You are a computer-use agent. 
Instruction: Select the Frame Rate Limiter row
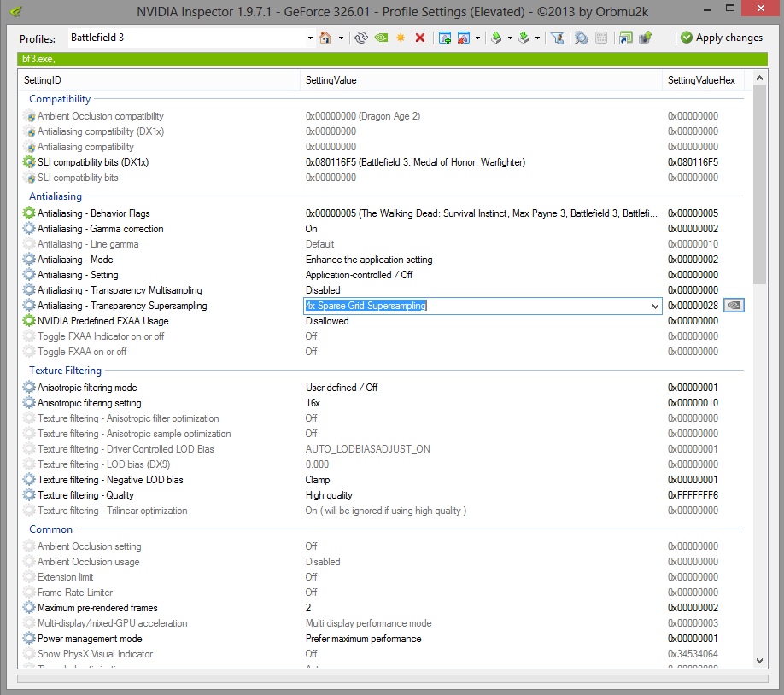tap(383, 592)
